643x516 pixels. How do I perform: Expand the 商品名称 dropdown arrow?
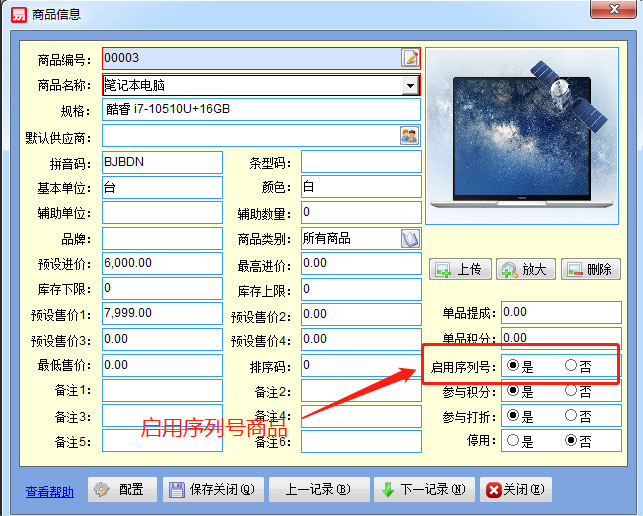[409, 86]
